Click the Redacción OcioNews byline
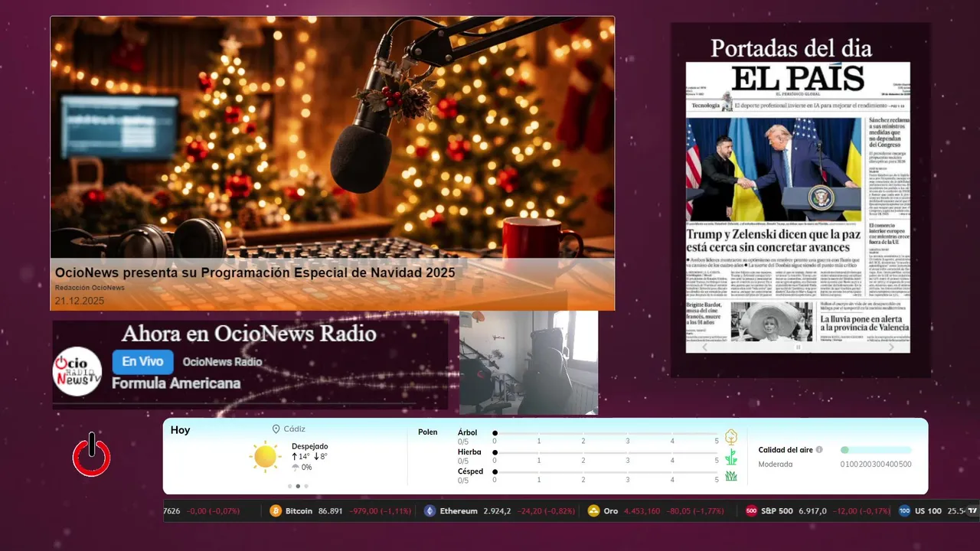Viewport: 980px width, 551px height. pyautogui.click(x=90, y=288)
